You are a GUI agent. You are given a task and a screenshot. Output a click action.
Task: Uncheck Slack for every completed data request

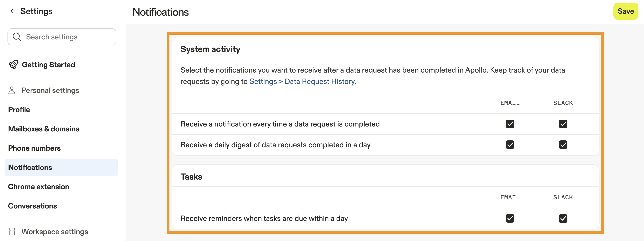[563, 124]
